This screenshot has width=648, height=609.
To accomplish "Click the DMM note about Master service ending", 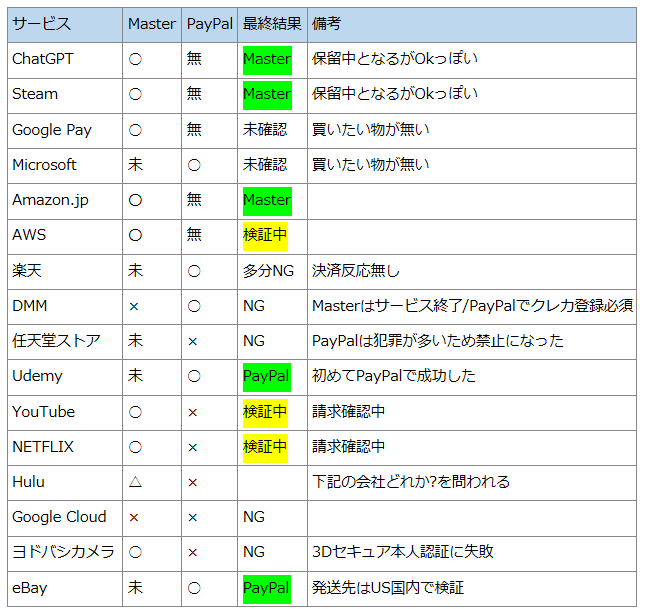I will pyautogui.click(x=472, y=306).
